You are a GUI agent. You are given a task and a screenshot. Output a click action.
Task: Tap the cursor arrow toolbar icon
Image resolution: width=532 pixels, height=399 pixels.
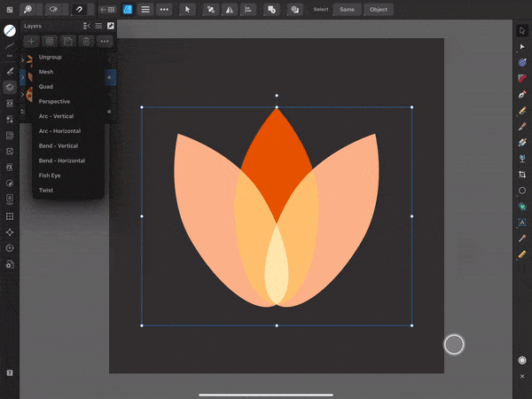click(x=187, y=10)
